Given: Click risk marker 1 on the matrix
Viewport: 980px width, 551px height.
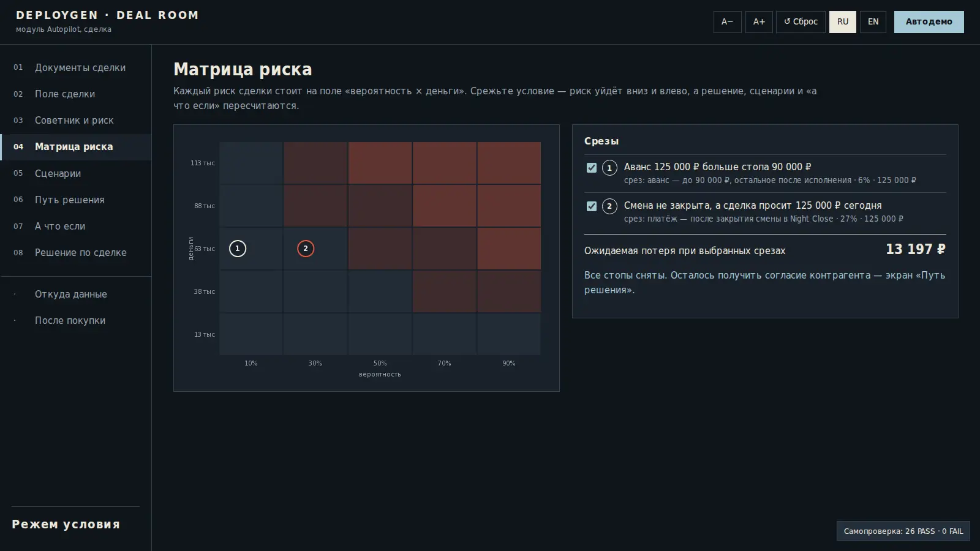Looking at the screenshot, I should coord(238,249).
